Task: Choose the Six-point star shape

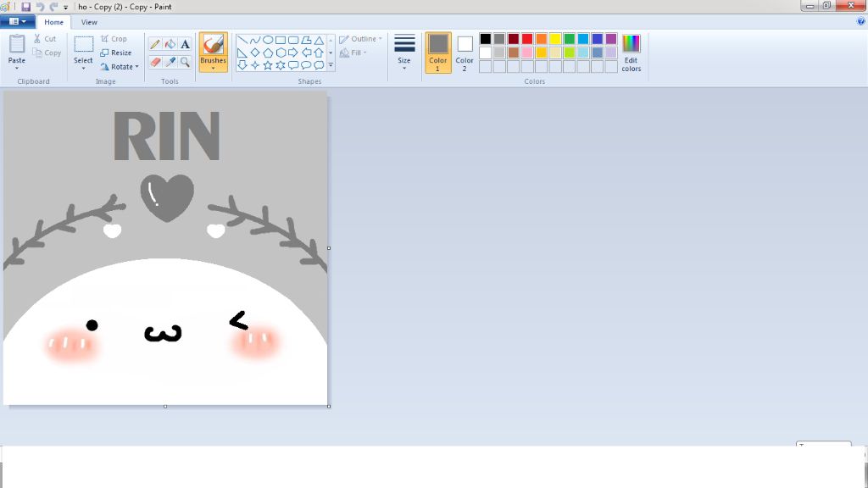Action: [x=281, y=65]
